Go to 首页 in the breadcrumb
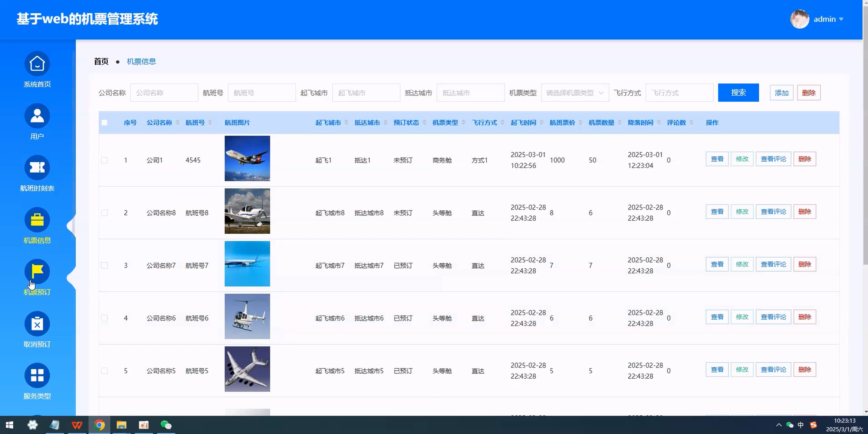Viewport: 868px width, 434px height. (x=101, y=61)
